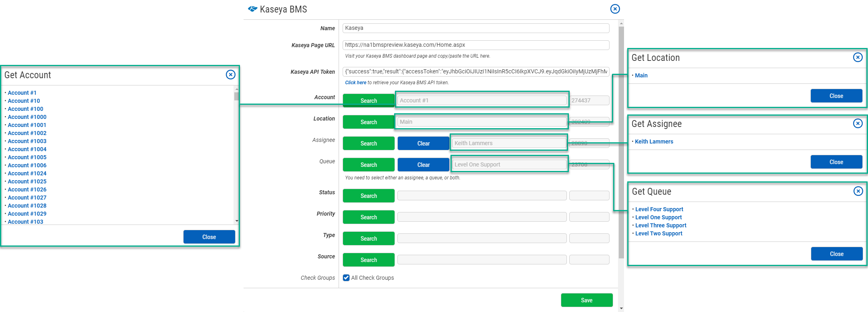The image size is (868, 312).
Task: Clear the Queue selection
Action: pyautogui.click(x=423, y=164)
